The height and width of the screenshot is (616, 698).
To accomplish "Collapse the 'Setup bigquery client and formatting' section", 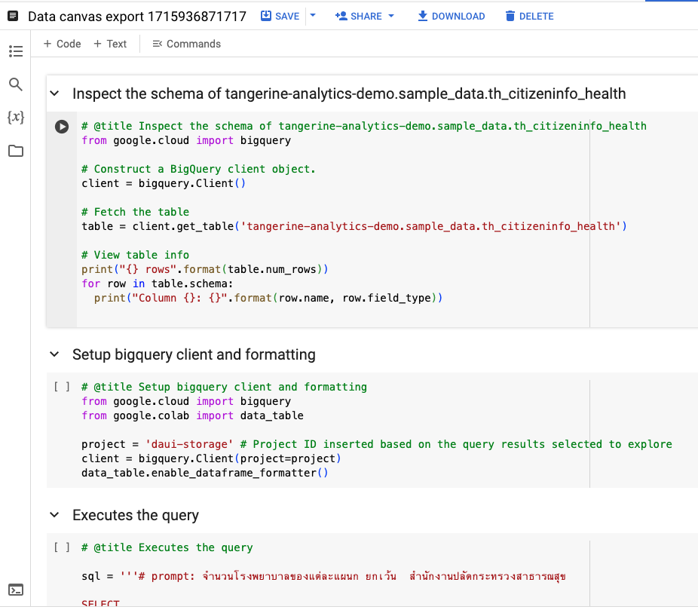I will coord(54,354).
